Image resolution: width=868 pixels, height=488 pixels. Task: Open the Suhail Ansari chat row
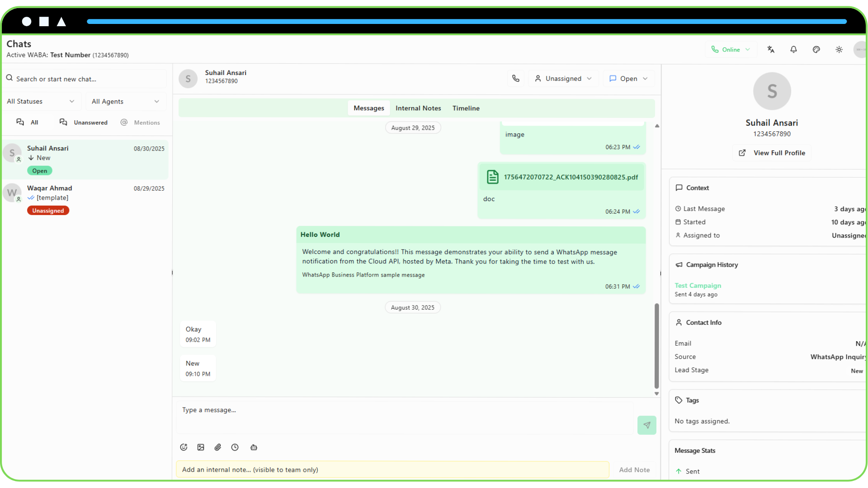(86, 159)
